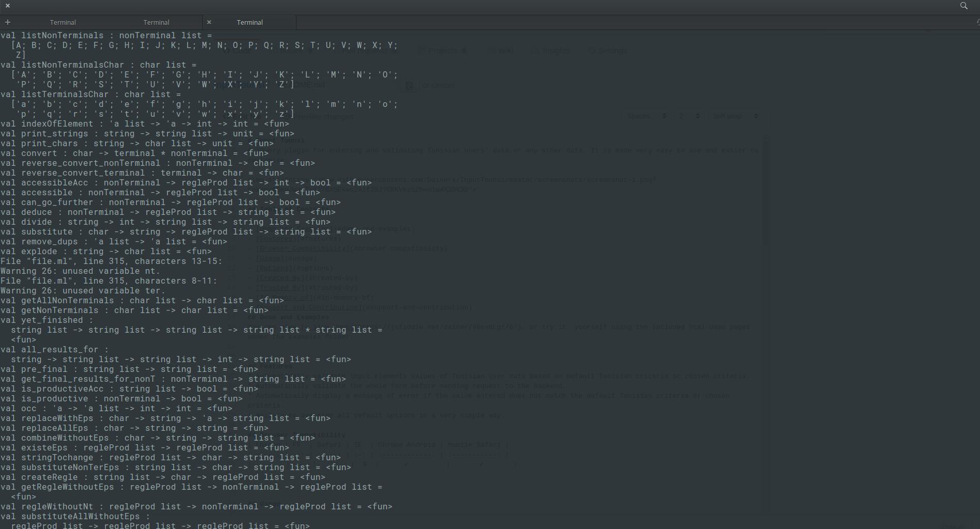Click the 'val all_results_for :' output line

(55, 350)
